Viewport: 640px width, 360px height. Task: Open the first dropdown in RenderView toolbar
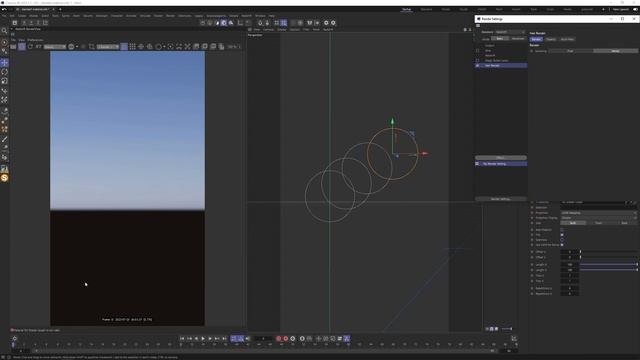point(55,47)
